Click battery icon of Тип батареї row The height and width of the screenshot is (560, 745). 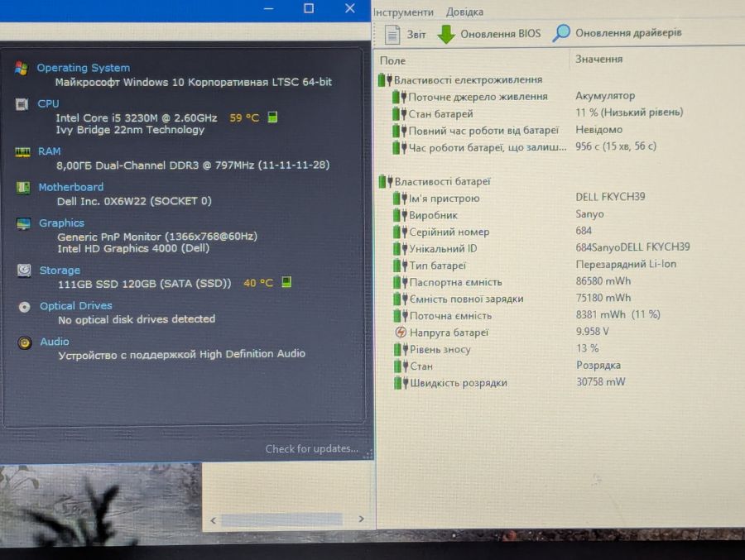point(401,266)
